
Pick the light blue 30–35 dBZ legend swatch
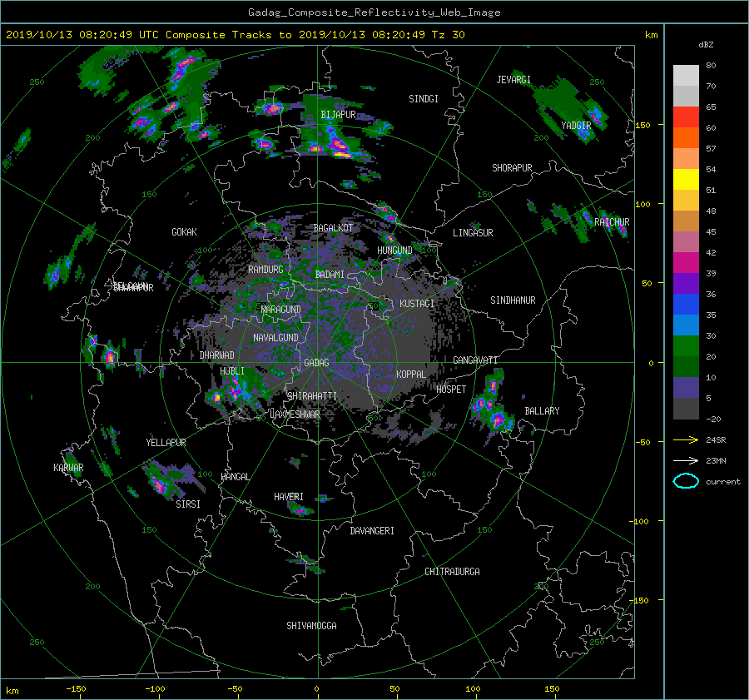(x=686, y=325)
